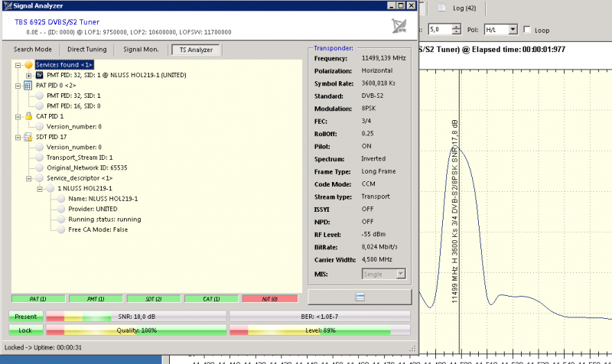This screenshot has width=612, height=364.
Task: Click the TV icon beside PMT PID 32
Action: 39,76
